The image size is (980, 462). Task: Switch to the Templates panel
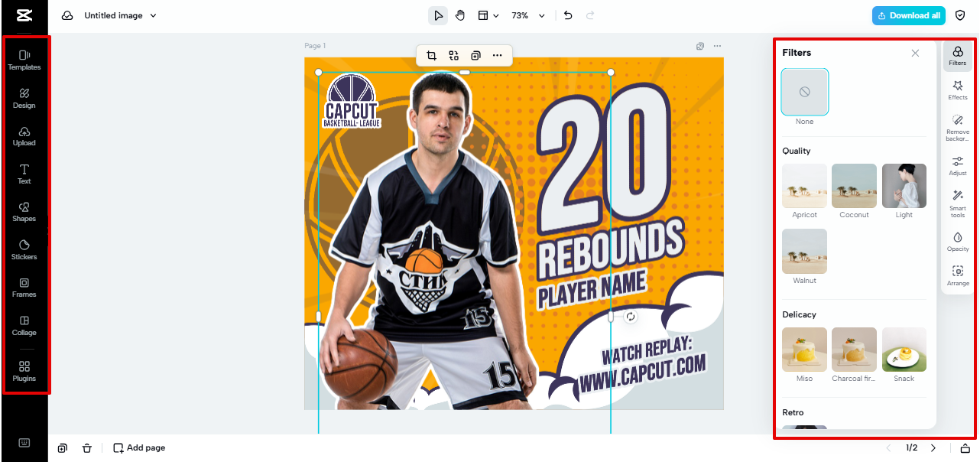pyautogui.click(x=24, y=60)
